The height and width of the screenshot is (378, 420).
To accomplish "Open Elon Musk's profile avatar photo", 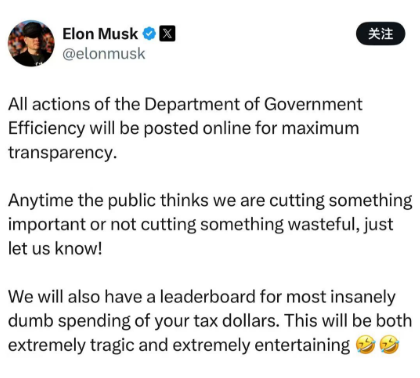I will click(x=31, y=43).
